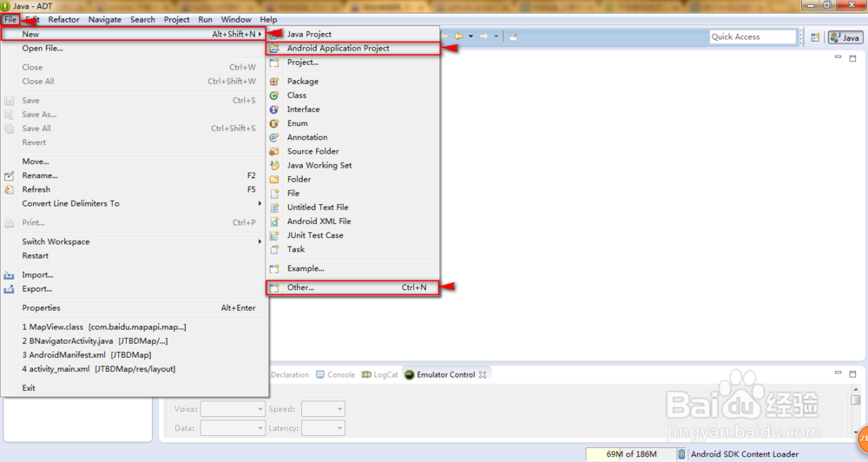Click the Annotation @ icon

click(x=274, y=137)
